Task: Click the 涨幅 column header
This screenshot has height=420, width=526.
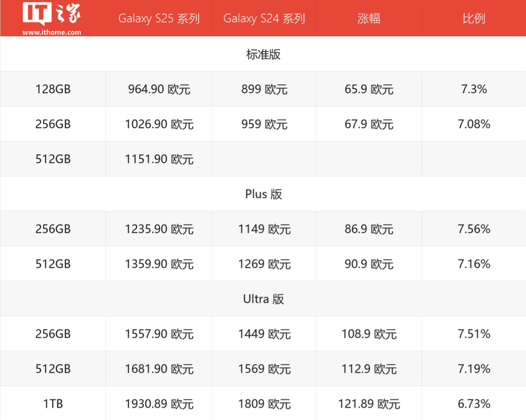Action: point(369,18)
